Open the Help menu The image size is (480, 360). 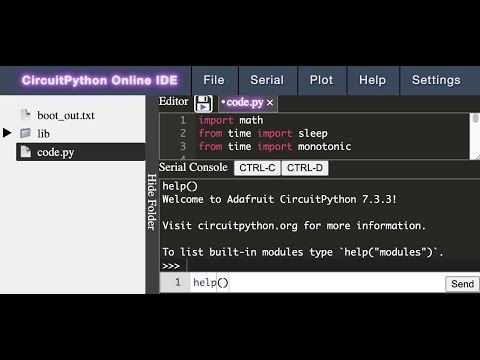tap(373, 80)
